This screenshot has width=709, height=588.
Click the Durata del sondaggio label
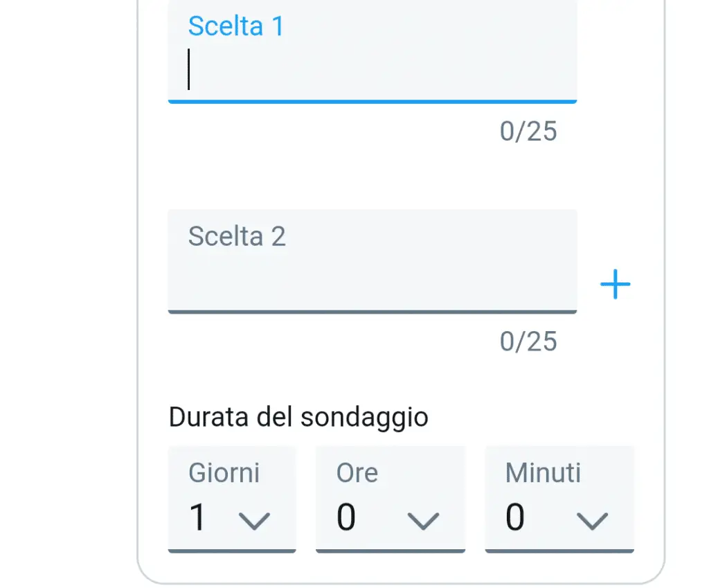(x=299, y=417)
